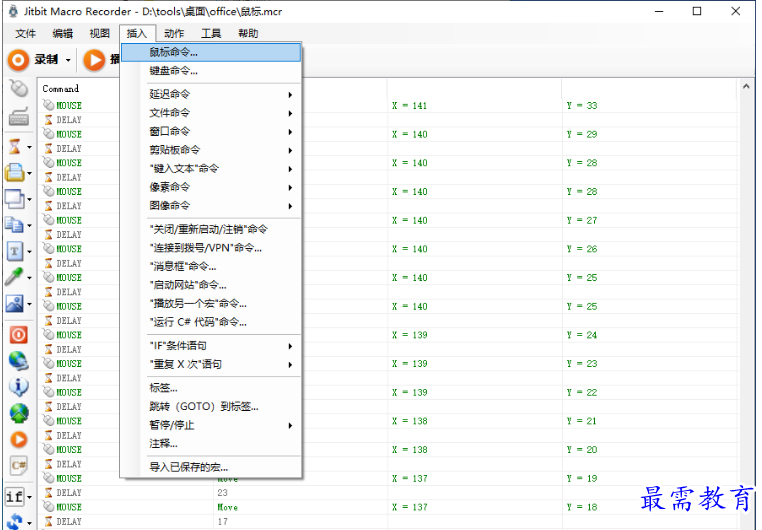Screen dimensions: 762x530
Task: Choose "运行 C# 代码"命令... entry
Action: (x=211, y=322)
